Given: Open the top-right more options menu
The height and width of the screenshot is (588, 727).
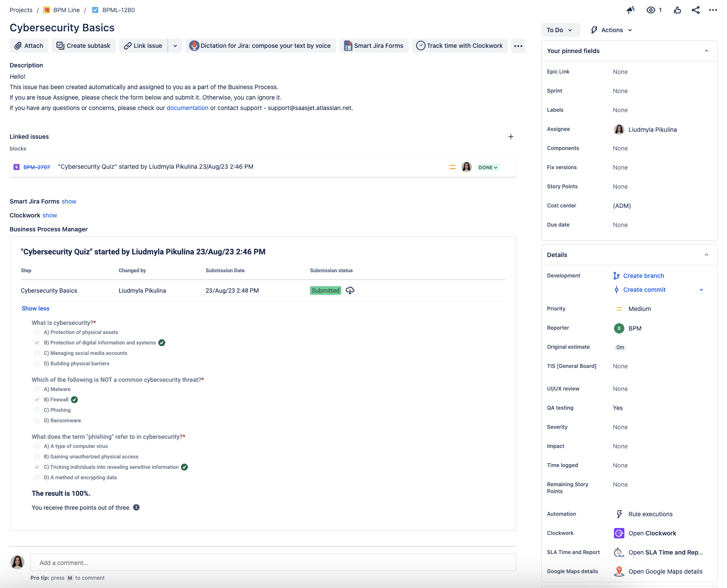Looking at the screenshot, I should pyautogui.click(x=713, y=10).
